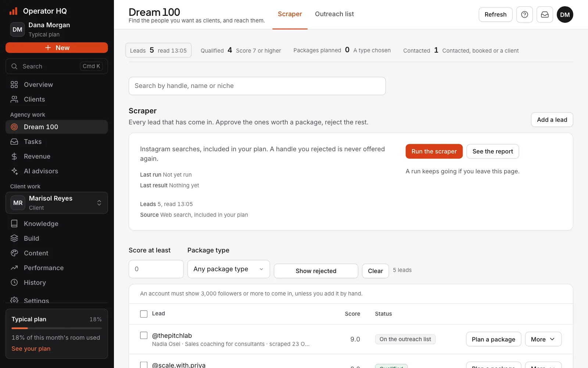Click the Refresh button
This screenshot has width=588, height=368.
495,15
